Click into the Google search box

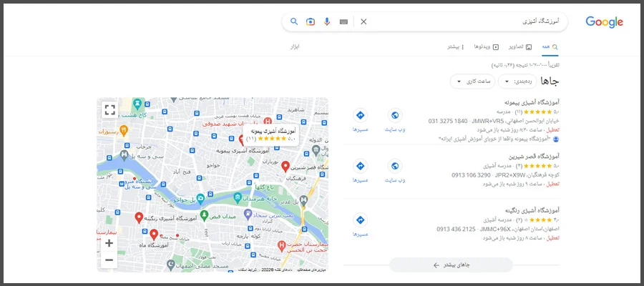(464, 21)
